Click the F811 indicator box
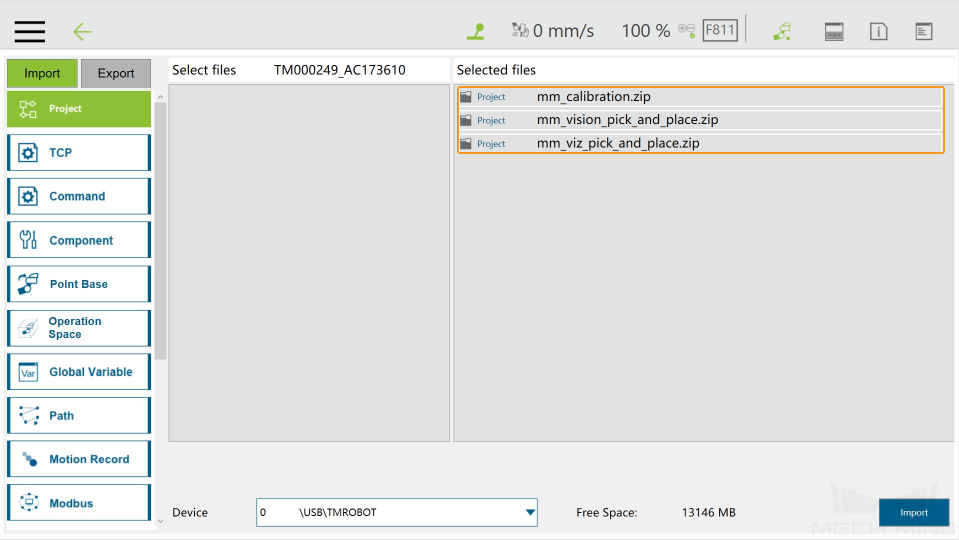Image resolution: width=959 pixels, height=540 pixels. [x=720, y=30]
